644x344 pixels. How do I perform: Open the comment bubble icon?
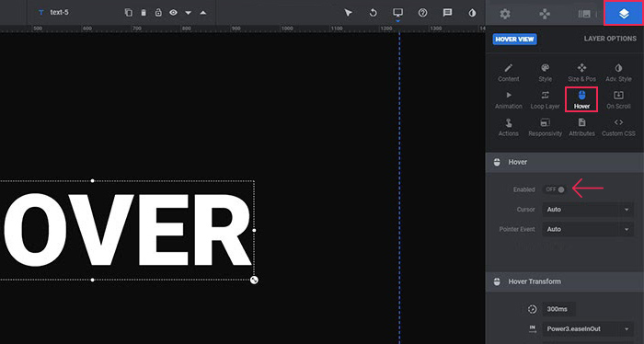[x=447, y=13]
